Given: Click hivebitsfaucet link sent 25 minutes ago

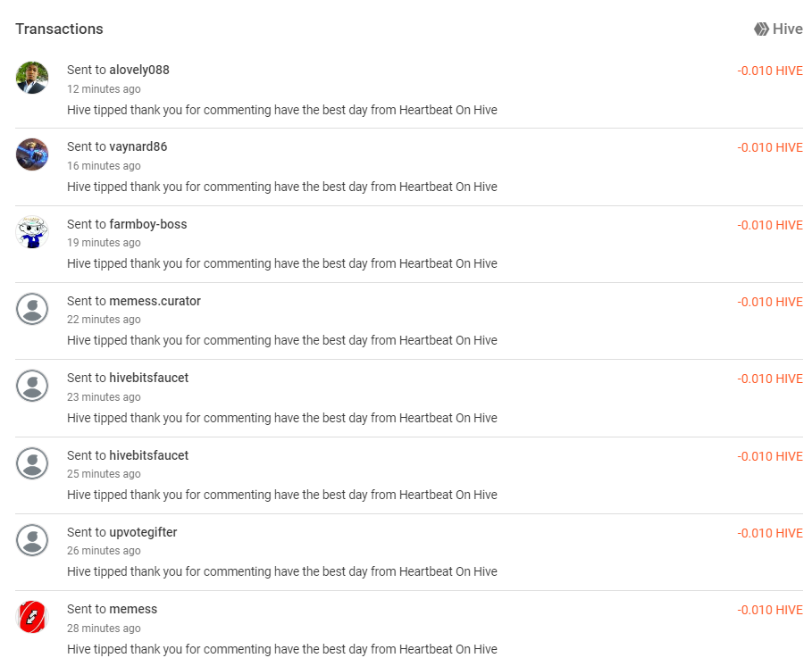Looking at the screenshot, I should pos(149,455).
